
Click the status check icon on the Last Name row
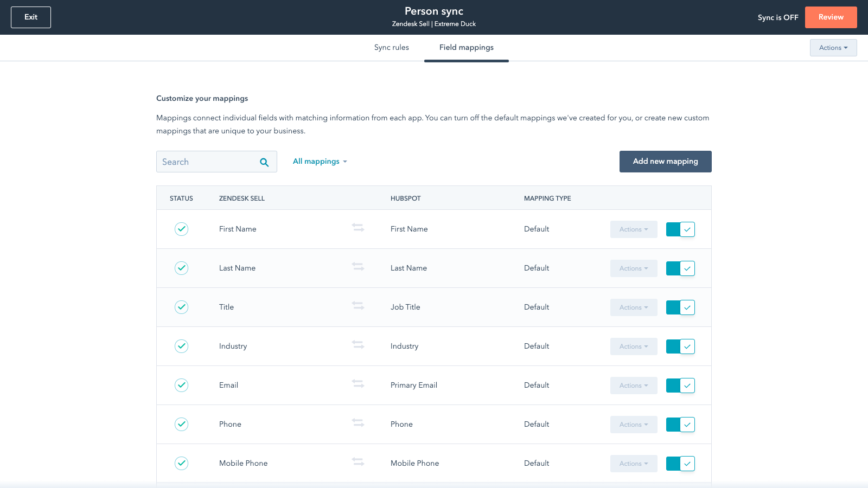(181, 268)
